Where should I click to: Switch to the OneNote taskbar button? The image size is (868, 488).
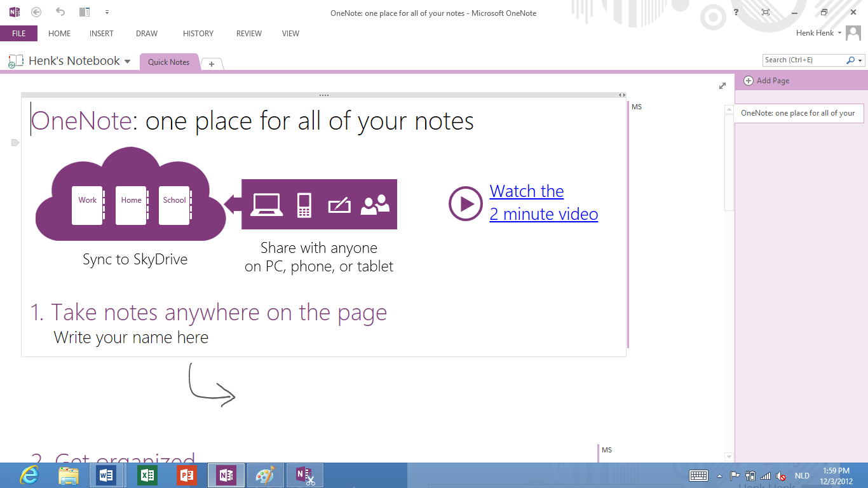226,475
